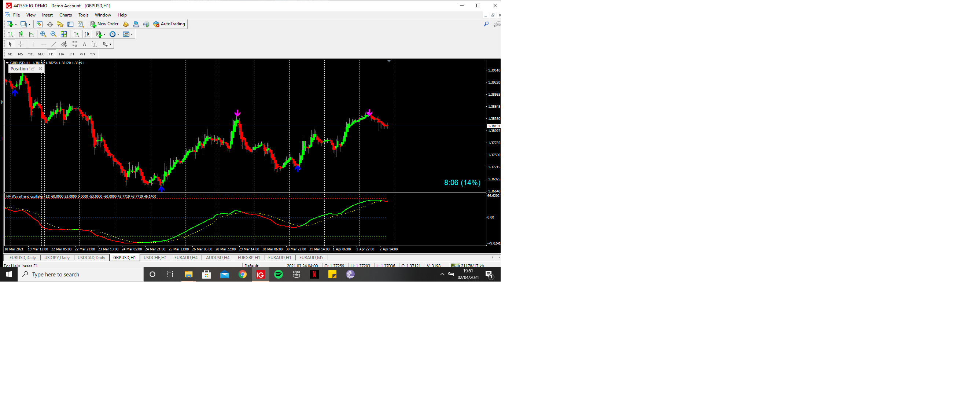Image resolution: width=980 pixels, height=404 pixels.
Task: Open the Navigator favorites folder icon
Action: pyautogui.click(x=60, y=24)
